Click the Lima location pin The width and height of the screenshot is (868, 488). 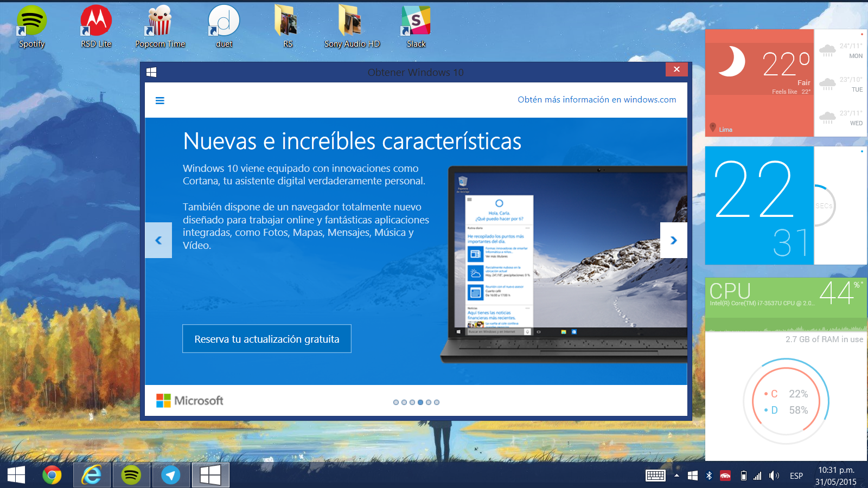(x=713, y=128)
